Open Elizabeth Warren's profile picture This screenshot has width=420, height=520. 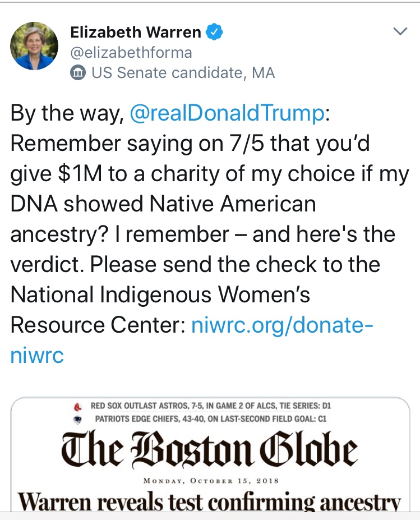tap(34, 46)
